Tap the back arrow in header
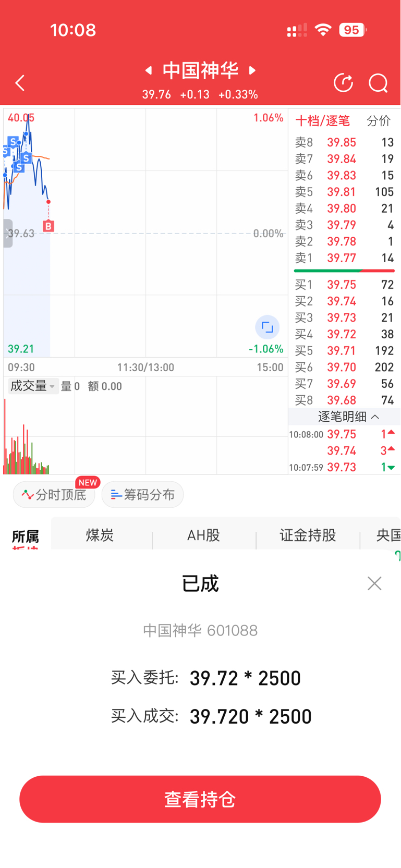This screenshot has height=868, width=401. pyautogui.click(x=20, y=83)
